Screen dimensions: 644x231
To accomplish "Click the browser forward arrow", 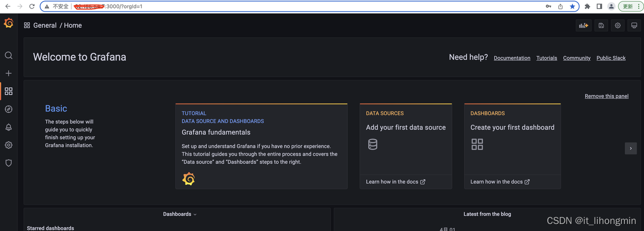I will tap(20, 7).
